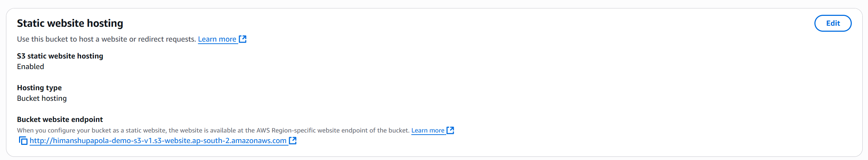Open the himanshupapola-demo-s3-v1 website endpoint link
The height and width of the screenshot is (160, 868).
click(158, 141)
